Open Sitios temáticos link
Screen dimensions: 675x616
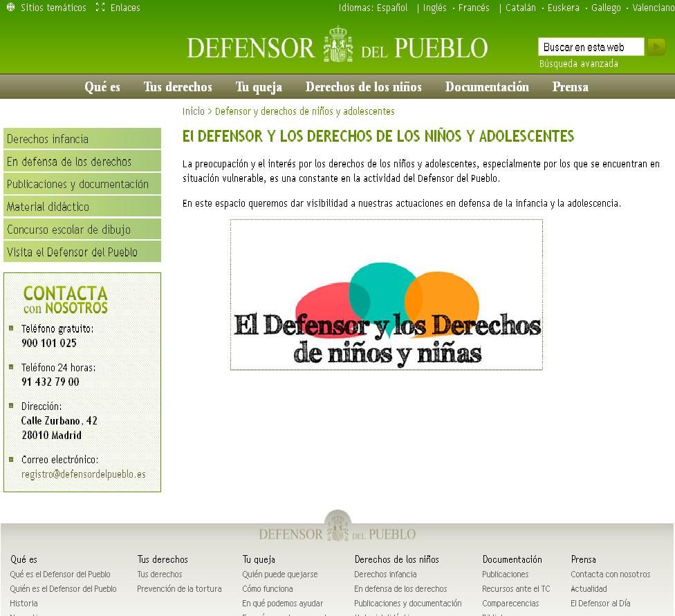53,8
